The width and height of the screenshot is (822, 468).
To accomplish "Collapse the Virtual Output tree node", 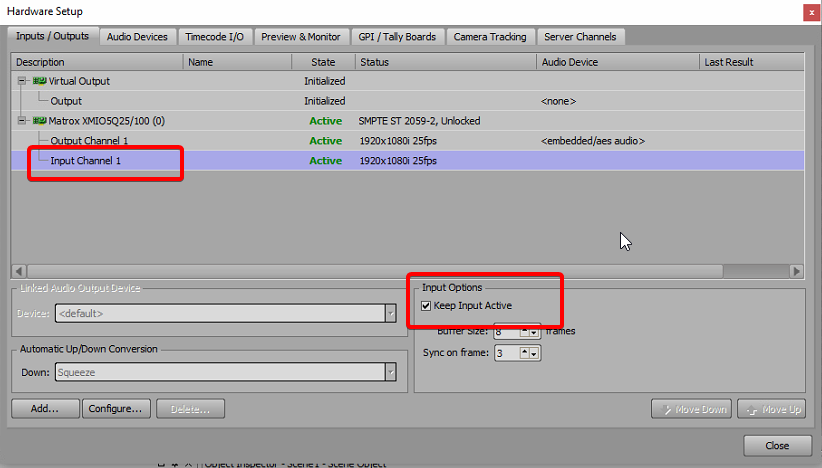I will [x=21, y=81].
